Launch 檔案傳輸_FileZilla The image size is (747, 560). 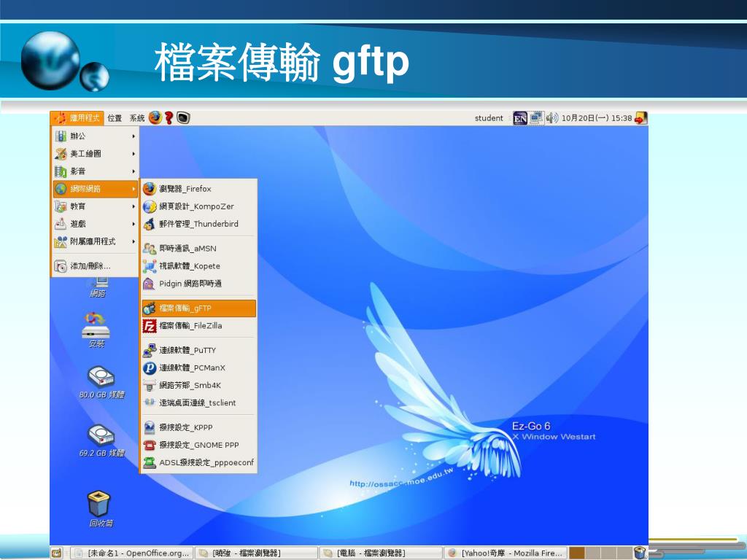pos(198,326)
